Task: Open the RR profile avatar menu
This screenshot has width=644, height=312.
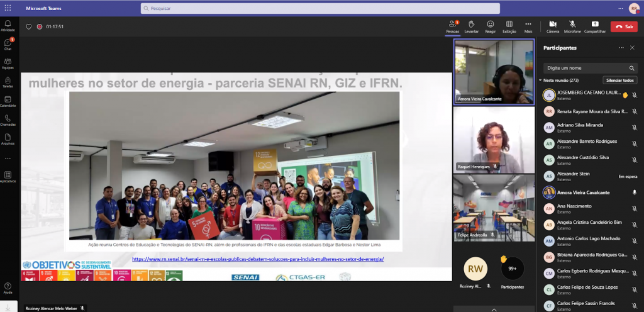Action: [x=635, y=8]
